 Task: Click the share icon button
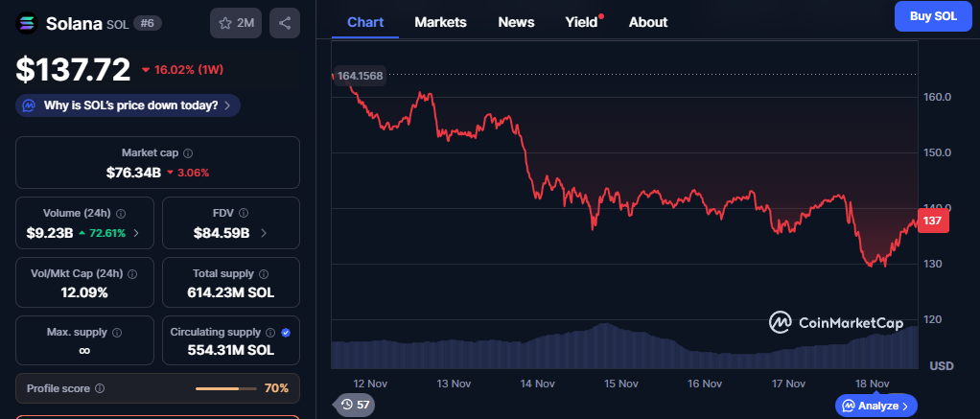pyautogui.click(x=285, y=23)
